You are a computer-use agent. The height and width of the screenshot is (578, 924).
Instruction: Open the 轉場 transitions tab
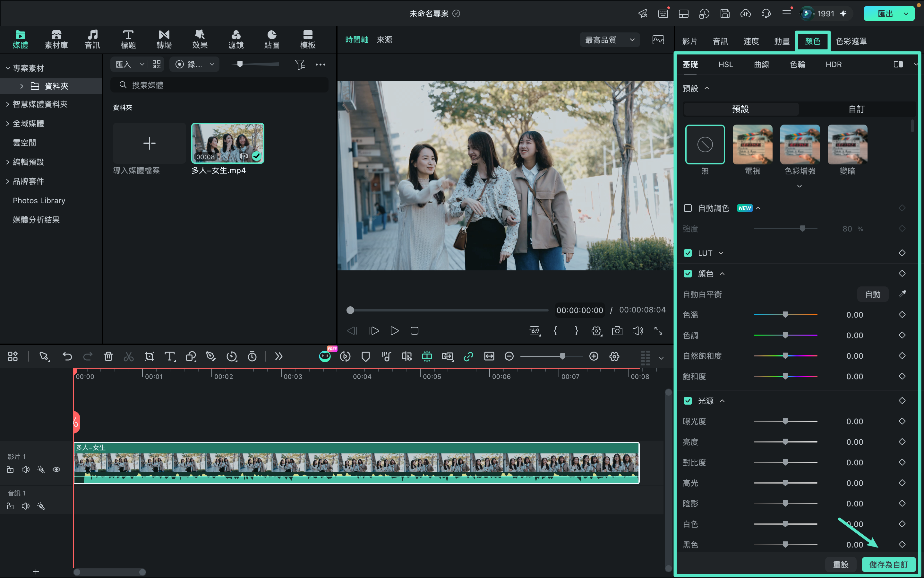coord(164,40)
